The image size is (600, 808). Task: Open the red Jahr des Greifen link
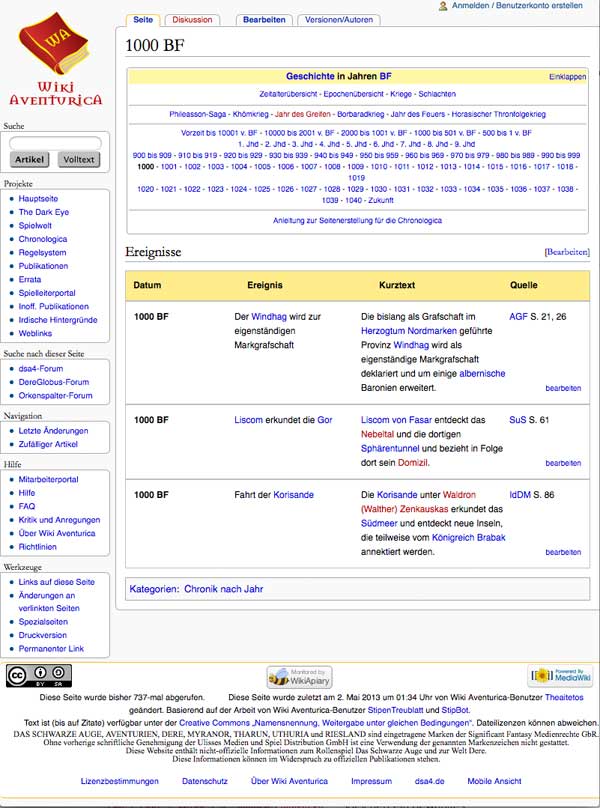303,114
